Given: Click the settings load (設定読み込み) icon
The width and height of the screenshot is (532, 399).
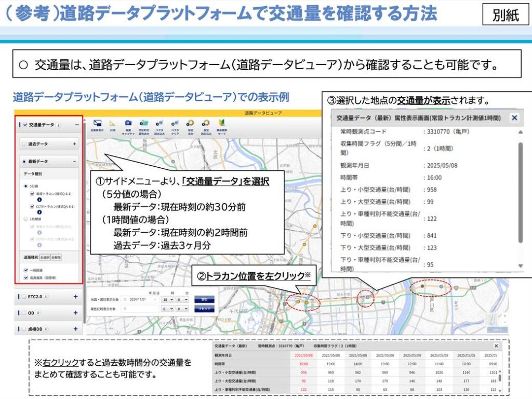Looking at the screenshot, I should pyautogui.click(x=206, y=123).
